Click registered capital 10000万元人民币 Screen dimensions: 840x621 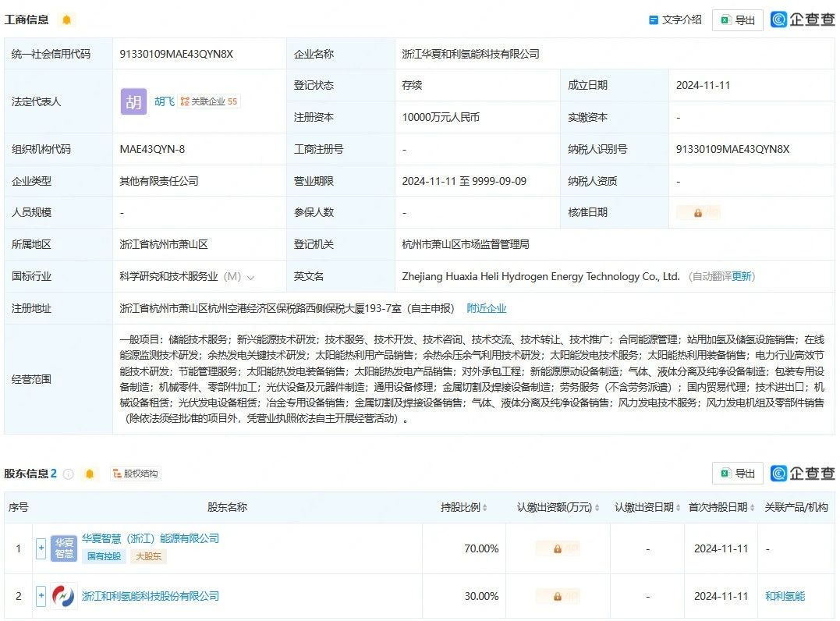pyautogui.click(x=441, y=117)
